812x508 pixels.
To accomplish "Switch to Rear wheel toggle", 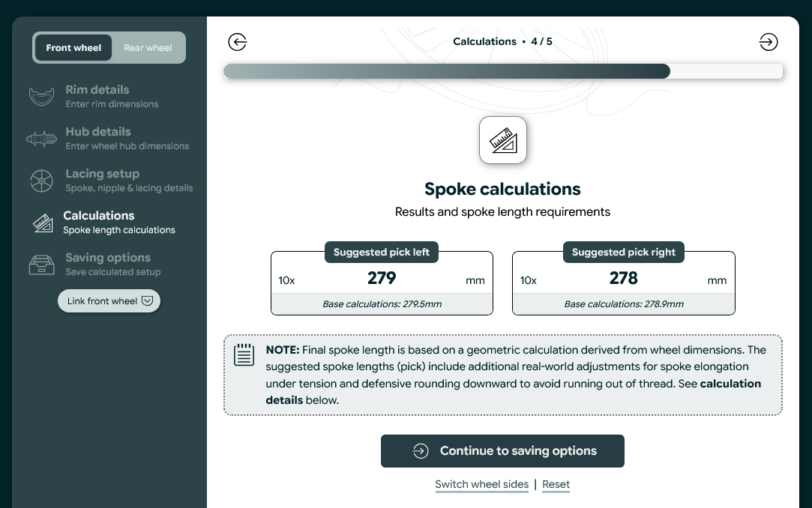I will pos(148,48).
